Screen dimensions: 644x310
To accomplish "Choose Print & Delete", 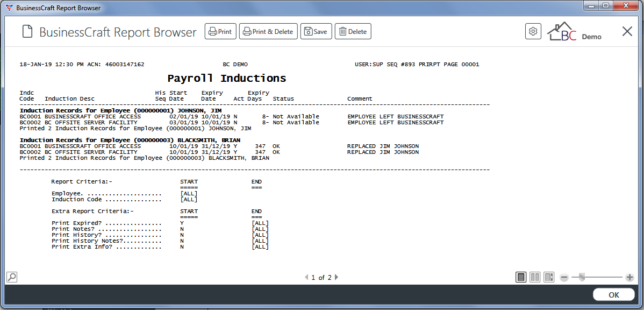I will [268, 32].
